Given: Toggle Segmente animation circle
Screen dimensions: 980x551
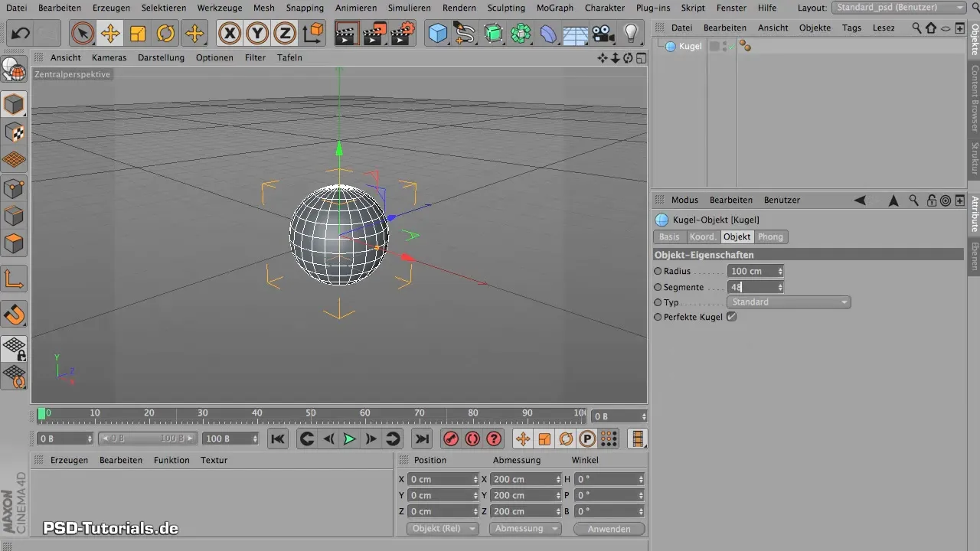Looking at the screenshot, I should click(x=658, y=287).
